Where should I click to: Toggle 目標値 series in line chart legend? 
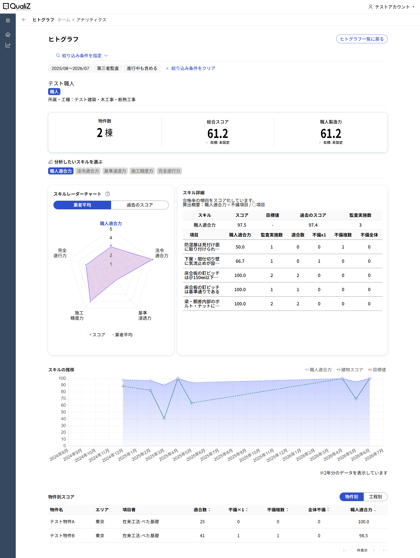pyautogui.click(x=377, y=370)
